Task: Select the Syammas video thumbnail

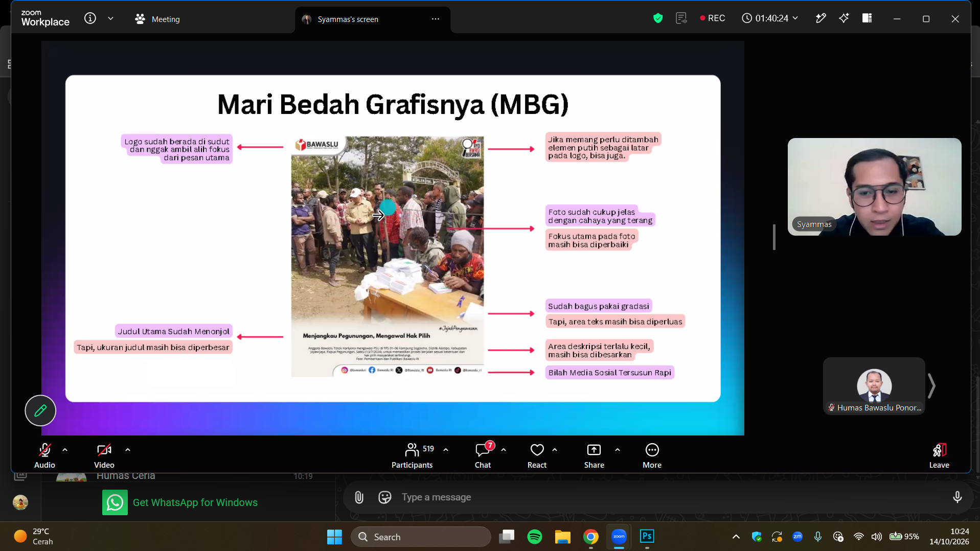Action: pyautogui.click(x=874, y=187)
